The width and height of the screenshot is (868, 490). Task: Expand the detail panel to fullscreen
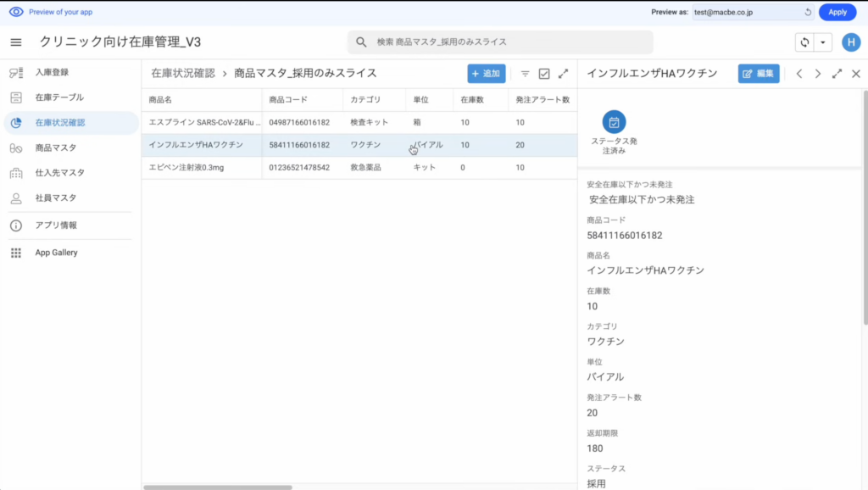point(837,74)
